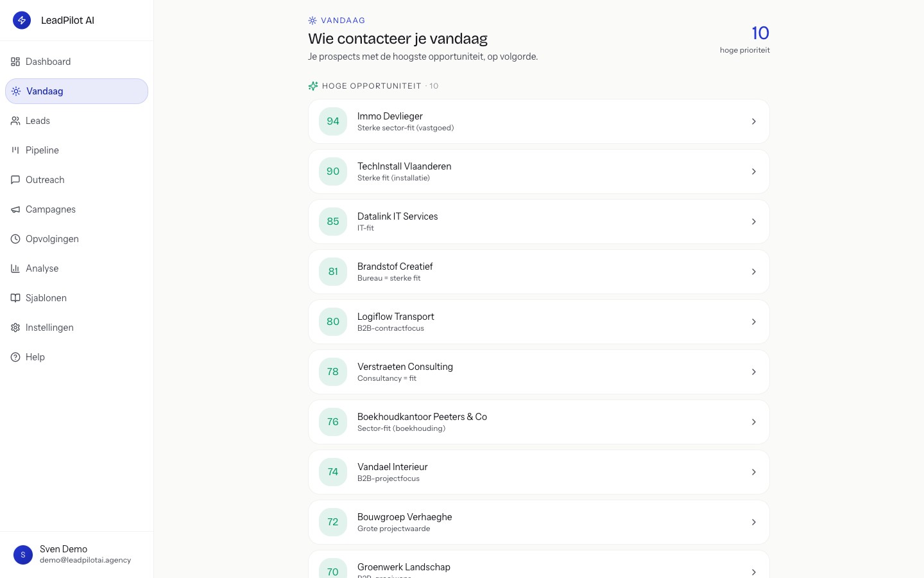The height and width of the screenshot is (578, 924).
Task: Click the 'Consultancy = fit' text
Action: coord(387,378)
